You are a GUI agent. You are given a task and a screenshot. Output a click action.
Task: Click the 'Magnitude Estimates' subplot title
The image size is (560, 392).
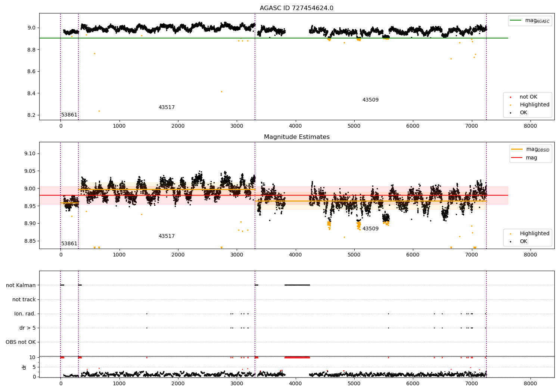(296, 137)
